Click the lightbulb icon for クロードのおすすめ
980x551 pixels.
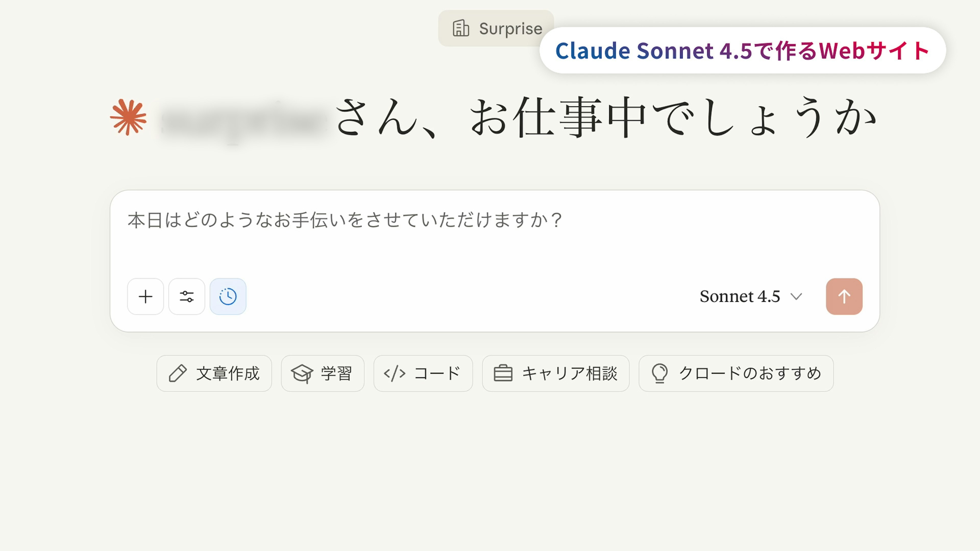(x=660, y=373)
